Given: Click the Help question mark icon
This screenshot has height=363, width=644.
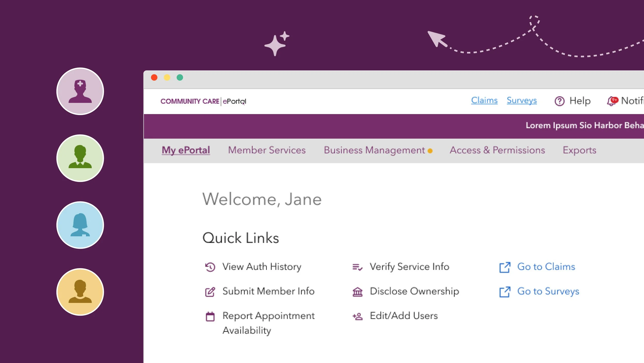Looking at the screenshot, I should [559, 101].
